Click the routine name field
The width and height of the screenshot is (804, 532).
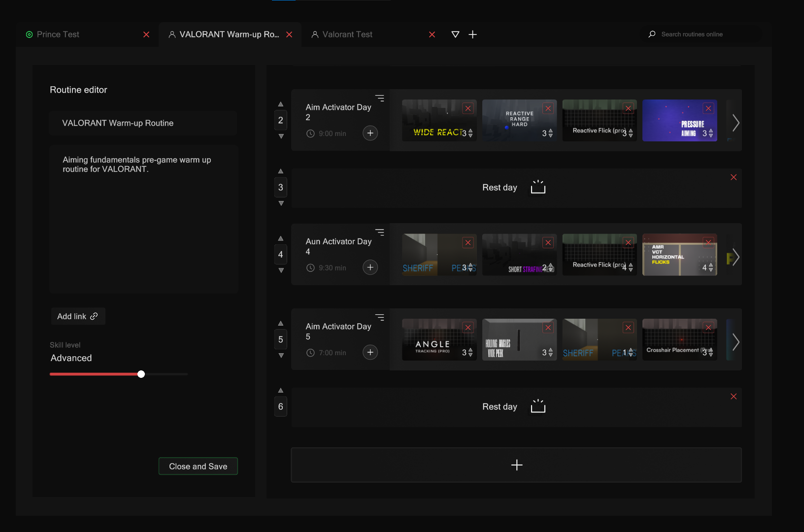point(143,123)
